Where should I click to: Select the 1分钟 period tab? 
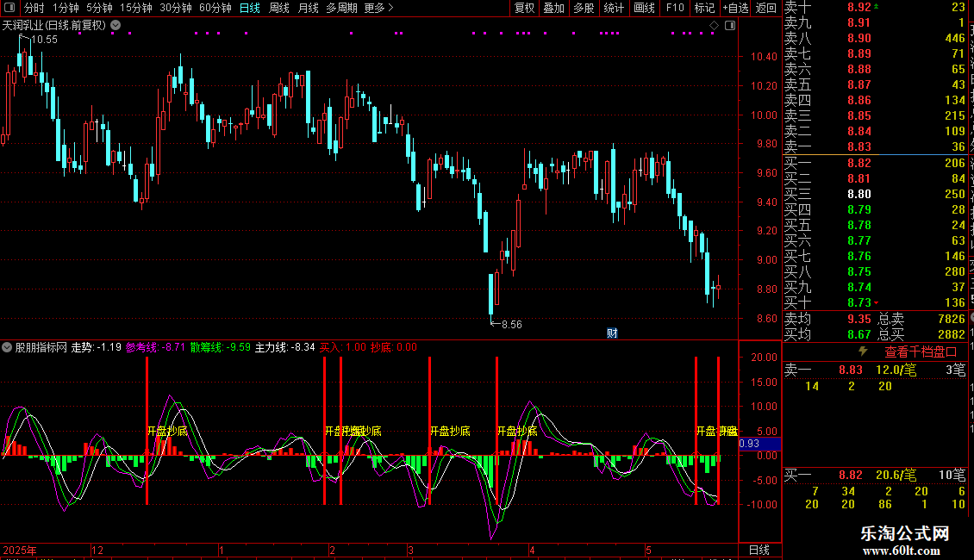tap(66, 8)
